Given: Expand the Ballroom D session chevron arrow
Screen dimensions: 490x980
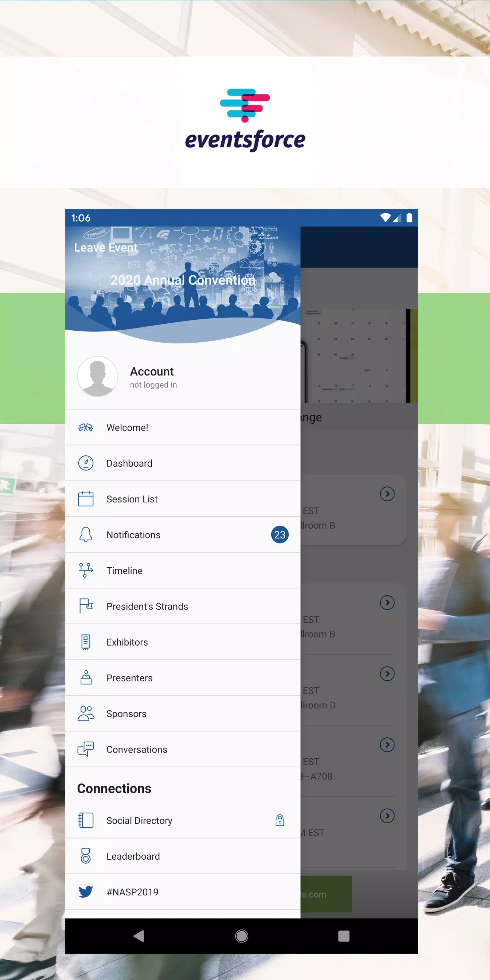Looking at the screenshot, I should (x=387, y=674).
